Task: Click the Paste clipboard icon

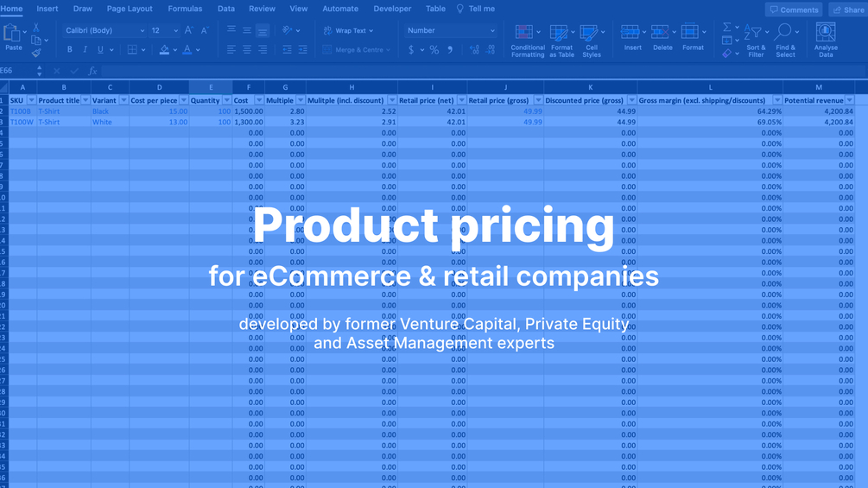Action: [x=11, y=33]
